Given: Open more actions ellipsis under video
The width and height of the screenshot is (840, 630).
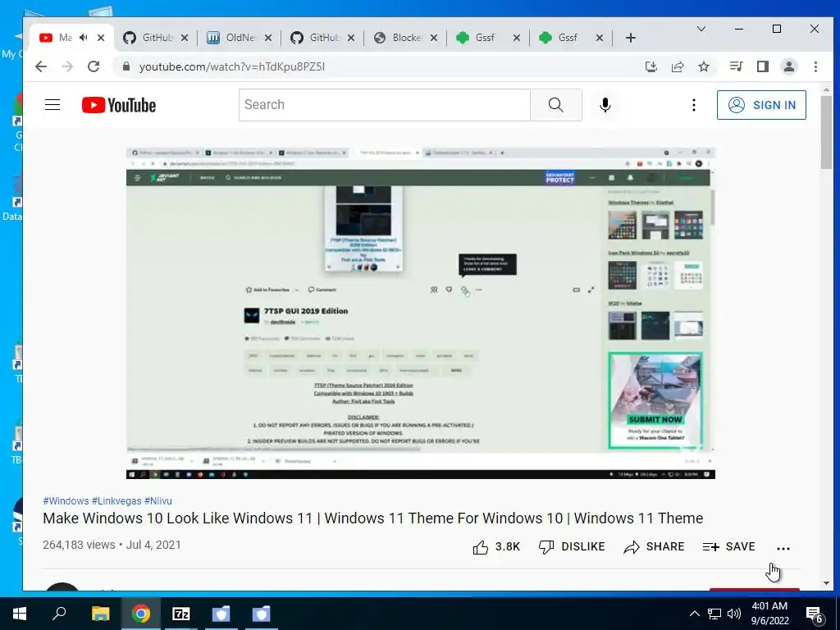Looking at the screenshot, I should tap(783, 548).
